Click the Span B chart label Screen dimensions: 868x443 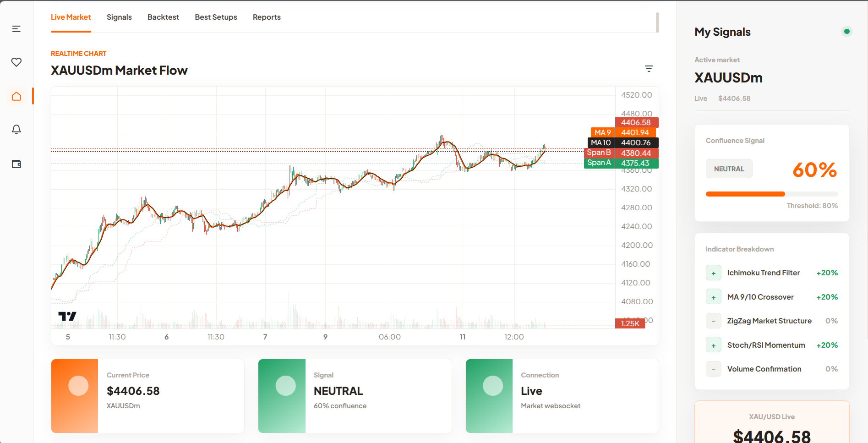[599, 153]
